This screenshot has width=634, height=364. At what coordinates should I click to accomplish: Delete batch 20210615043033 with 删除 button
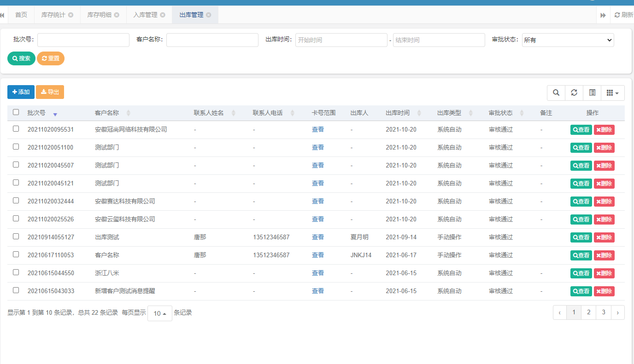point(604,291)
